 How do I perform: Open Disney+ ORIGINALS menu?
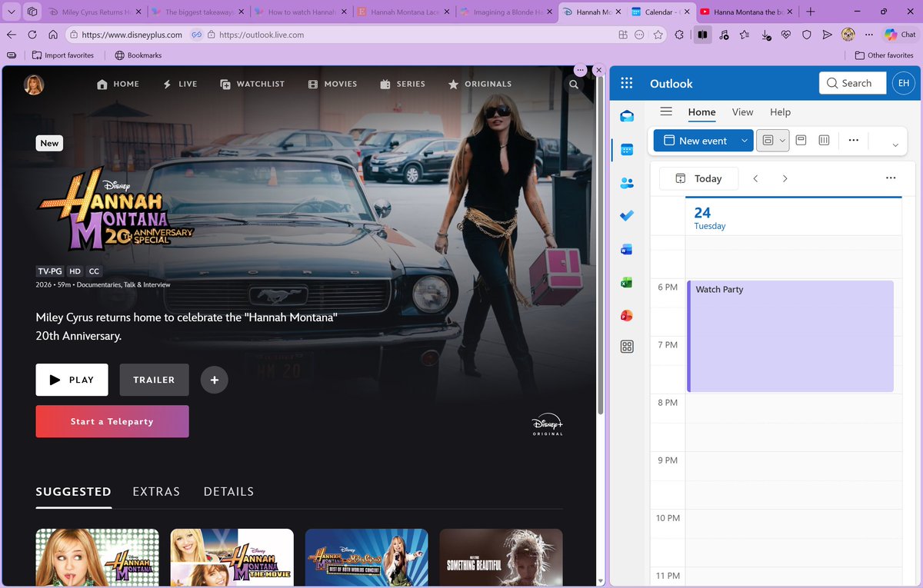(480, 84)
